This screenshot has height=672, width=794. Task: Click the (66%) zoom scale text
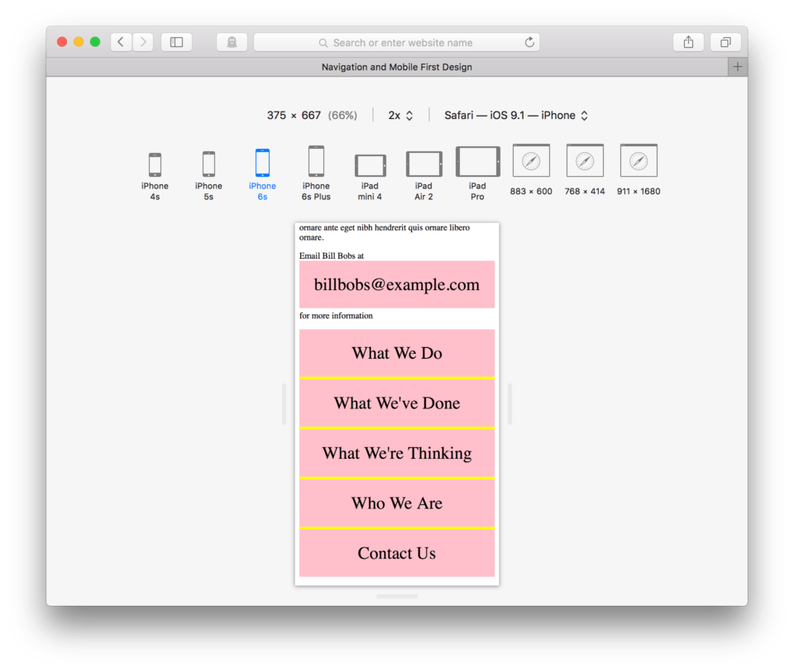pos(342,116)
